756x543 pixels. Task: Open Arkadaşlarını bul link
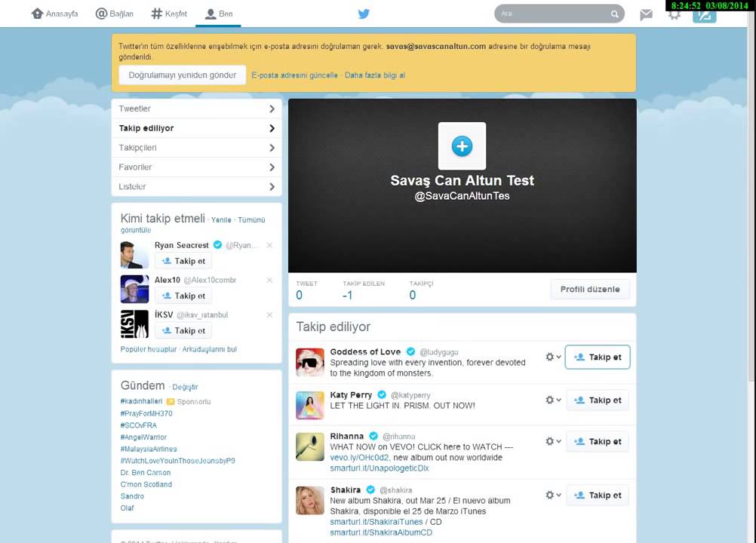(x=209, y=349)
